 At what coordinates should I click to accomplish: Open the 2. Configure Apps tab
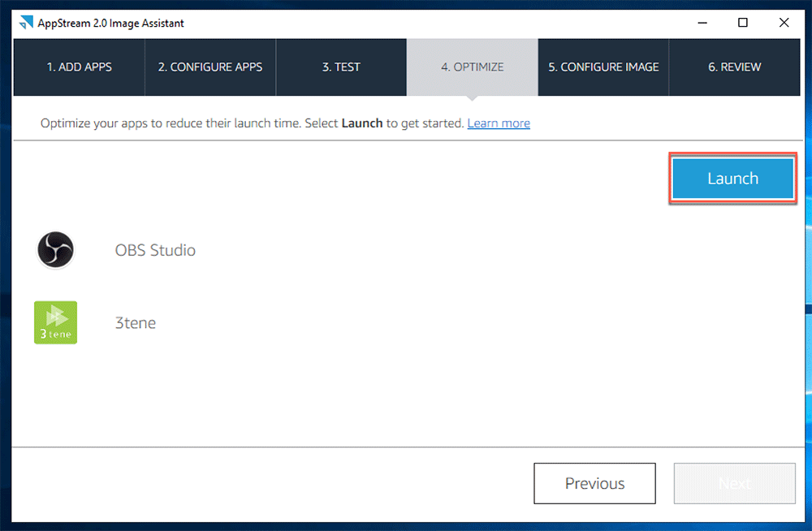[x=210, y=67]
